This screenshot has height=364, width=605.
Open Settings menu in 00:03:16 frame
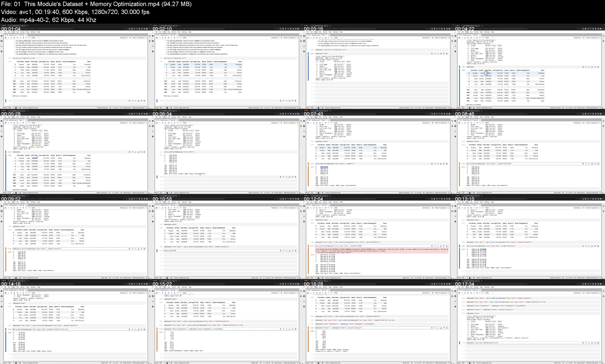(336, 32)
